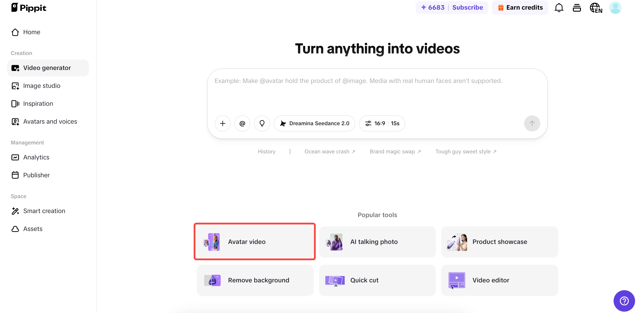Open the floating help question-mark button
The width and height of the screenshot is (644, 313).
[624, 301]
